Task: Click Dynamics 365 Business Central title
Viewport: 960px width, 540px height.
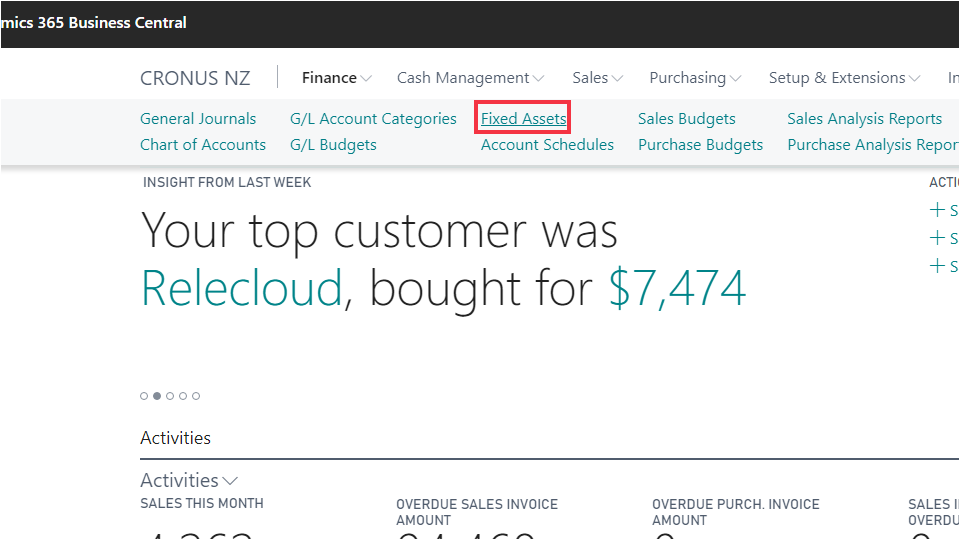Action: [x=94, y=23]
